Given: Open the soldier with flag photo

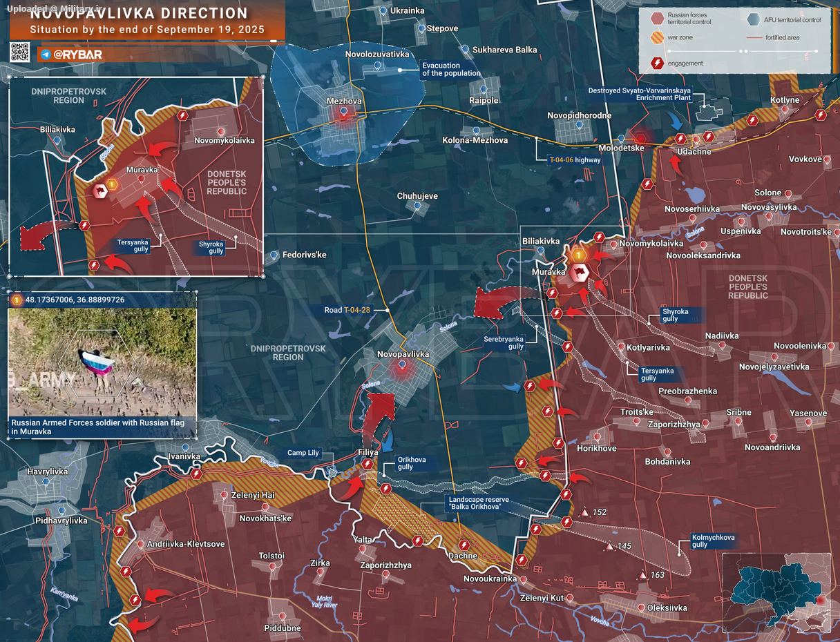Looking at the screenshot, I should (102, 363).
